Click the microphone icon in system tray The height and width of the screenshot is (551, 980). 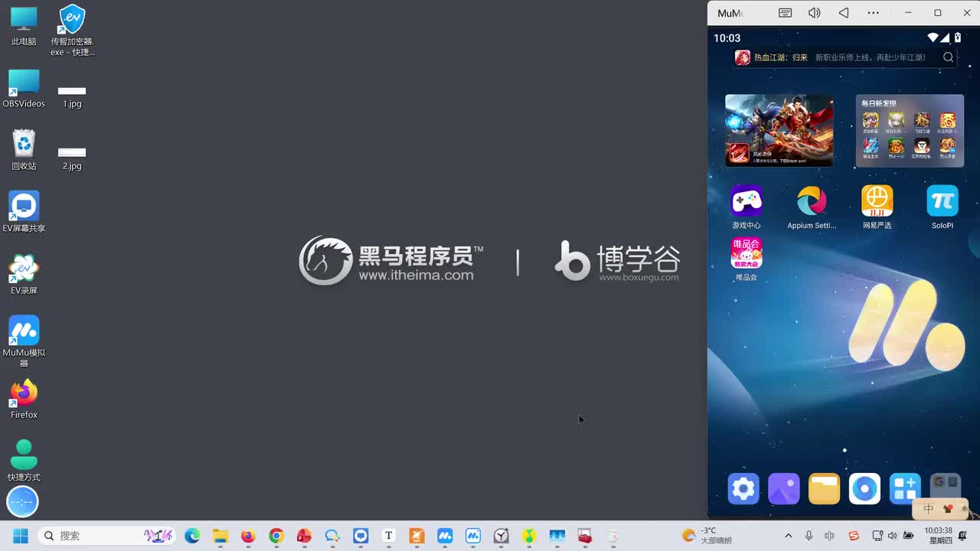click(809, 536)
